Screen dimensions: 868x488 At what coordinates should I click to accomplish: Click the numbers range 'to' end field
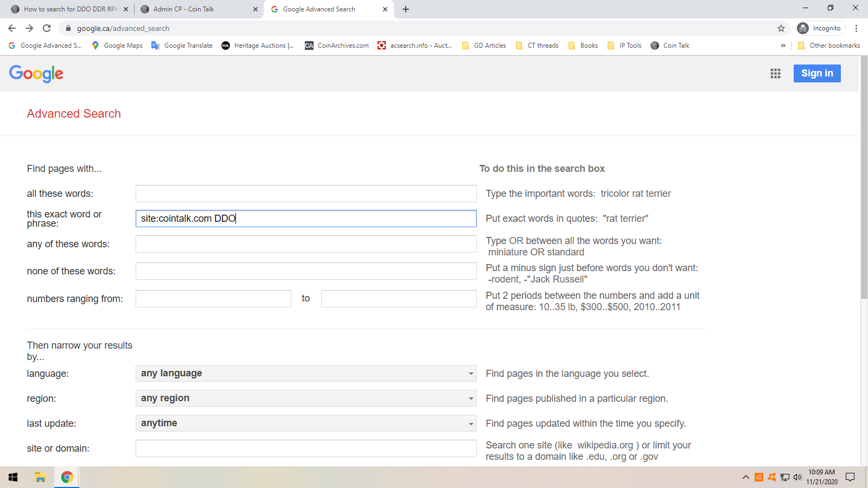(x=399, y=299)
